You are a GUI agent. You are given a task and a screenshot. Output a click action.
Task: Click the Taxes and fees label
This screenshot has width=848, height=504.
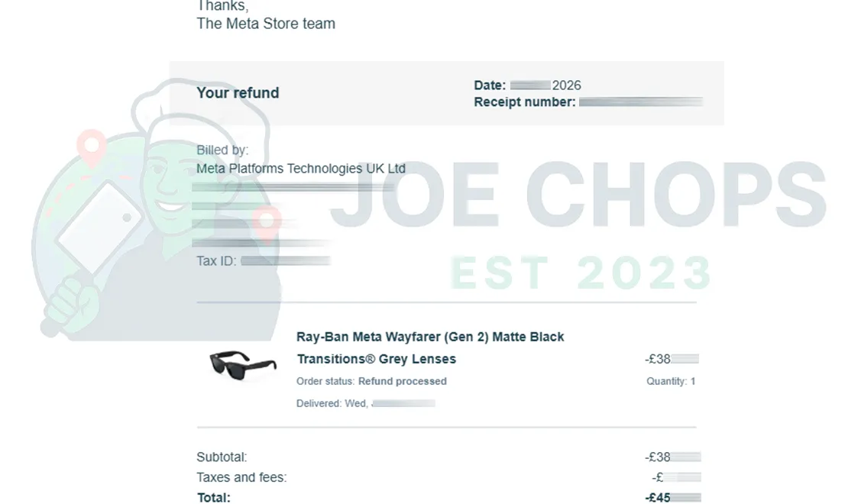click(241, 478)
